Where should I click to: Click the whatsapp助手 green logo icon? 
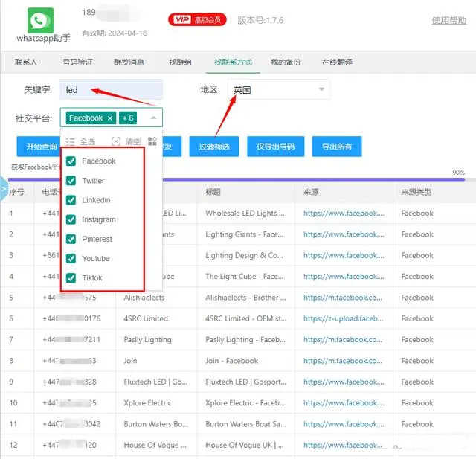40,20
